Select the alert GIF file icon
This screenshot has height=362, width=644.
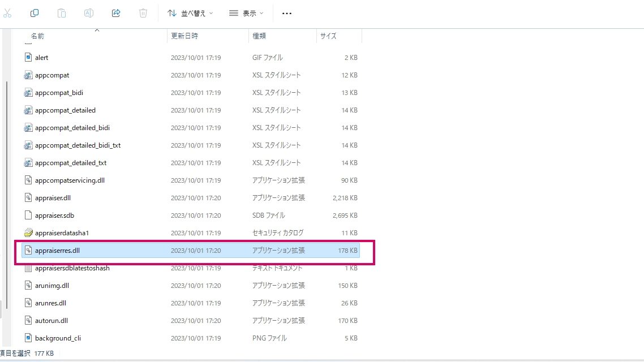(x=28, y=58)
